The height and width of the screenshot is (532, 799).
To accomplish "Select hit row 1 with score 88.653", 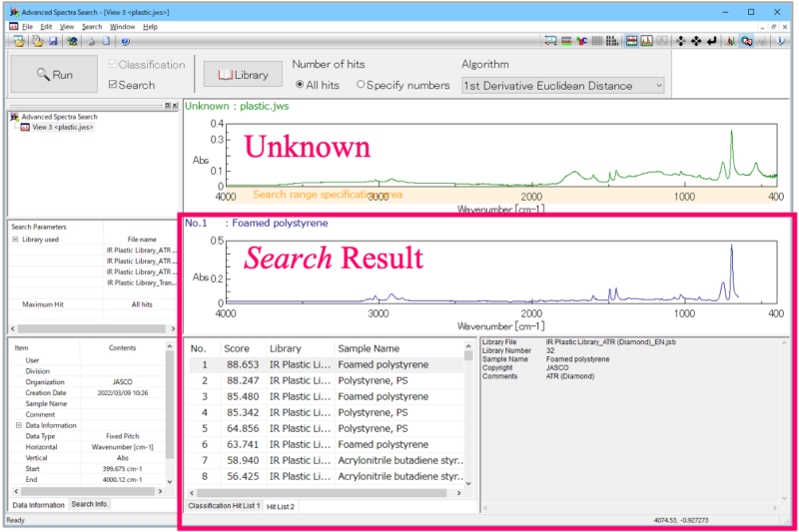I will [x=327, y=364].
